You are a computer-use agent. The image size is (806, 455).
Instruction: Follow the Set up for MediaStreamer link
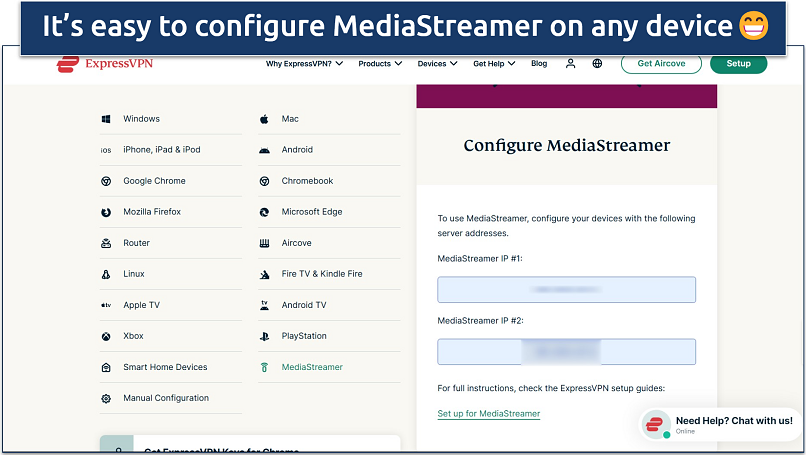coord(488,414)
